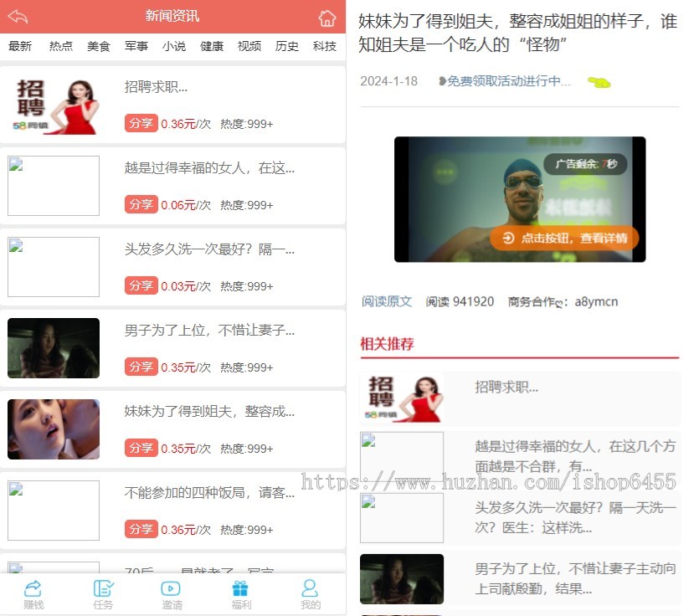This screenshot has height=616, width=694.
Task: Switch to the 军事 category tab
Action: (136, 46)
